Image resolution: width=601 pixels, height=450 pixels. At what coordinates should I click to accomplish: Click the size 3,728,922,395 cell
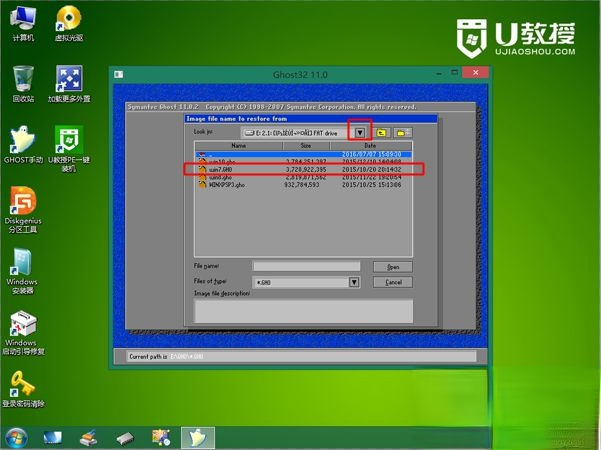coord(306,169)
